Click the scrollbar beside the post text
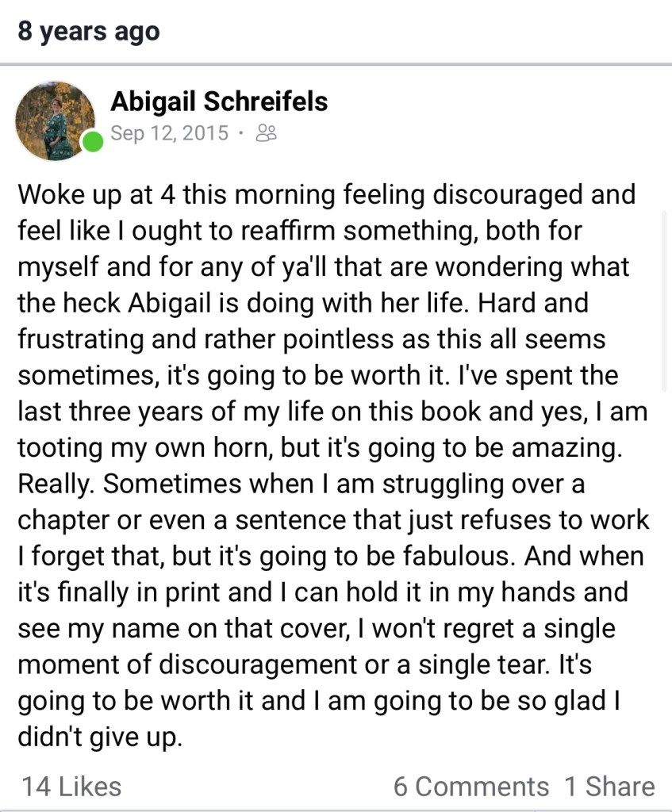The width and height of the screenshot is (672, 812). tap(664, 301)
